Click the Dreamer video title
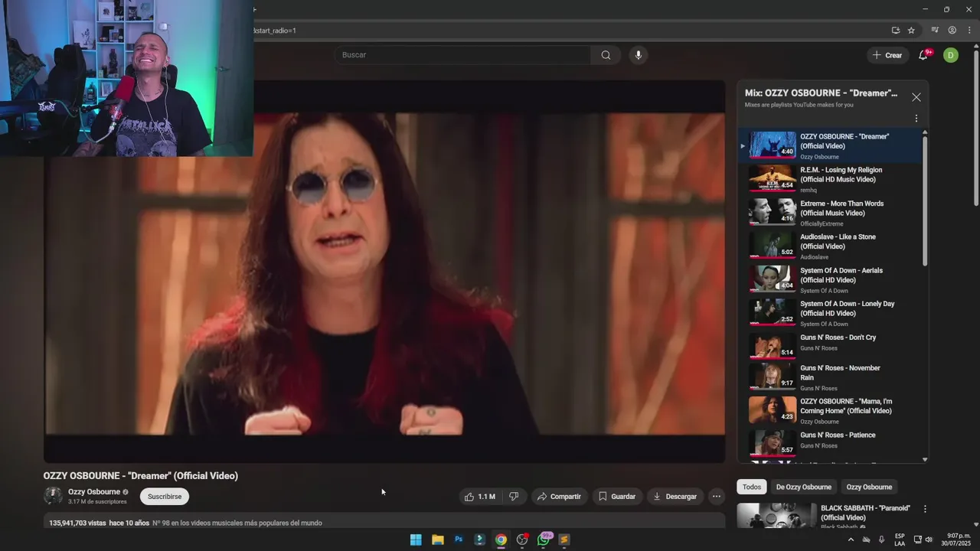 point(141,476)
